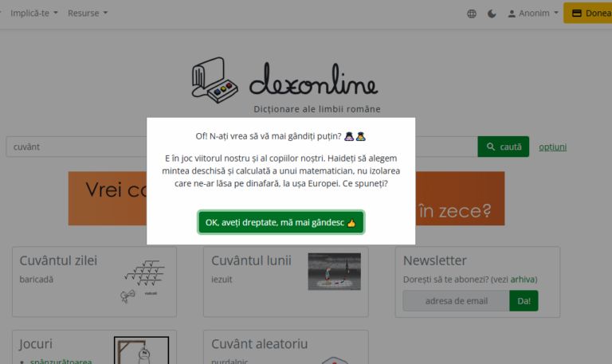This screenshot has width=612, height=364.
Task: Click the dexonline logo image
Action: 284,80
